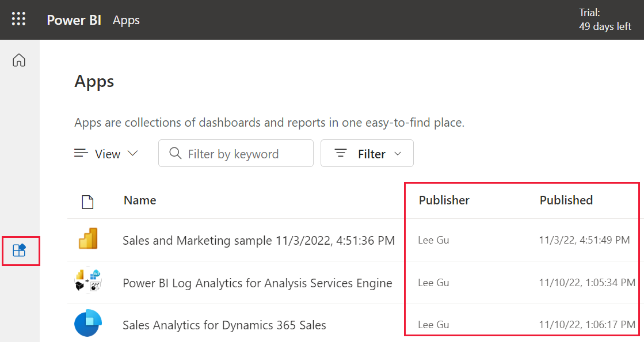Expand the View dropdown
Viewport: 644px width, 342px height.
tap(106, 154)
